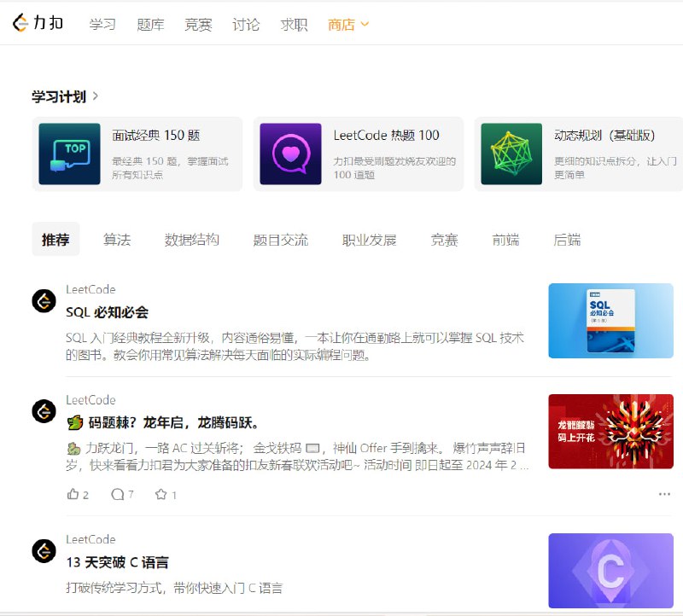Open the SQL 必知必会 book thumbnail

610,321
